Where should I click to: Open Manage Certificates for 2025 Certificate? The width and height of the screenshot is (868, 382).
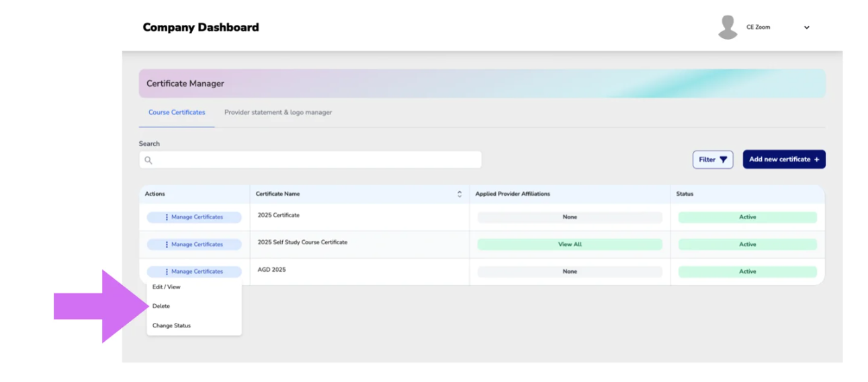point(194,217)
